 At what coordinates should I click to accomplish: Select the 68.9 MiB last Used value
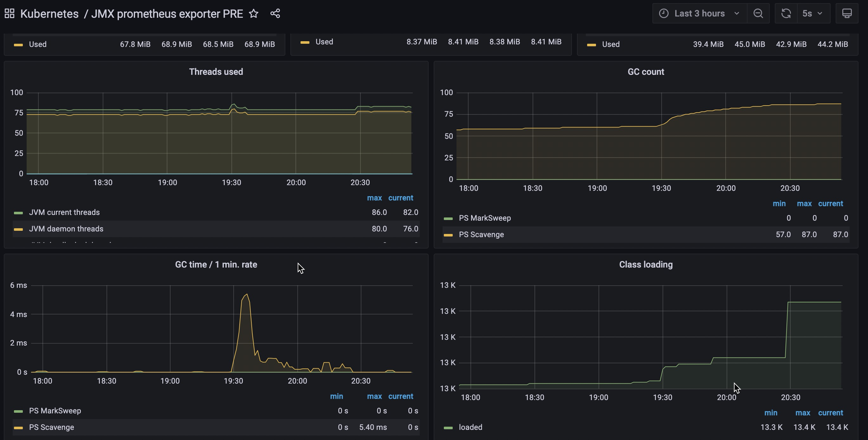[x=259, y=44]
